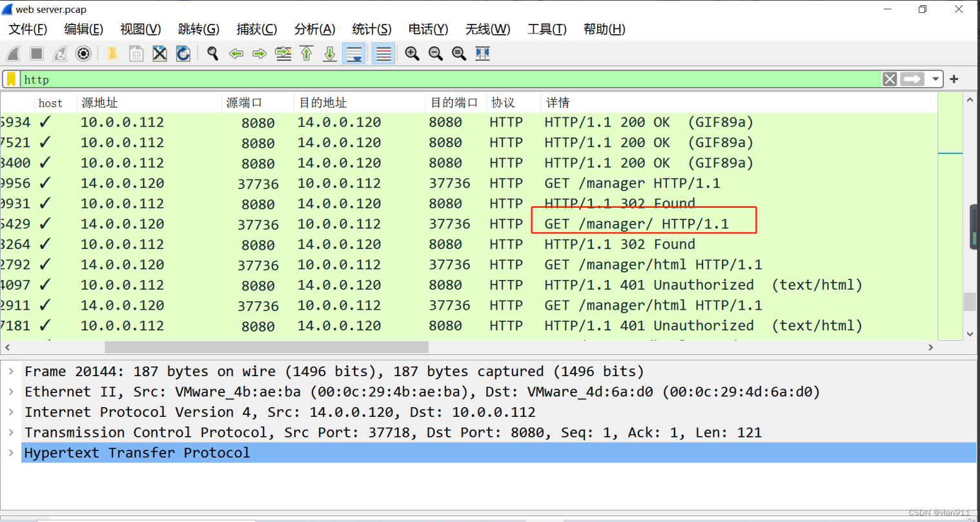Go back to previous packet in history

236,54
